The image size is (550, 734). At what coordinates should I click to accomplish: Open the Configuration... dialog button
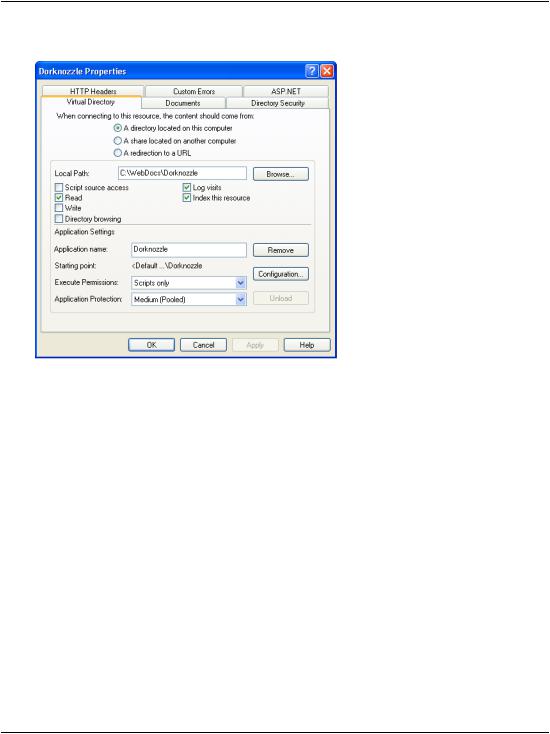tap(281, 274)
